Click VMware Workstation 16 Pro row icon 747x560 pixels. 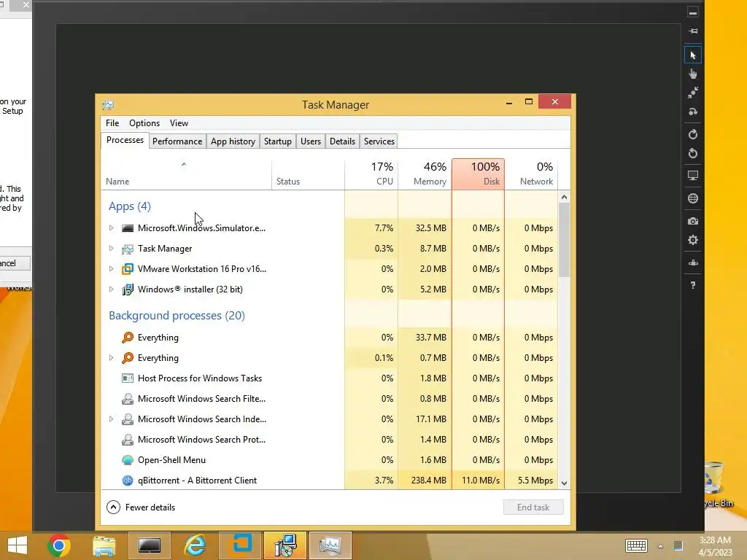tap(127, 269)
